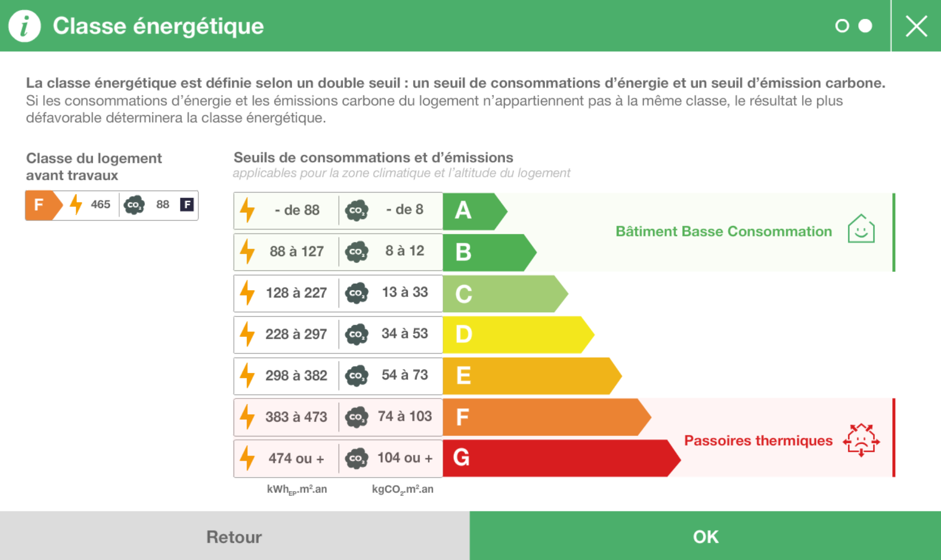941x560 pixels.
Task: Click the info icon beside Classe énergétique
Action: [x=24, y=26]
